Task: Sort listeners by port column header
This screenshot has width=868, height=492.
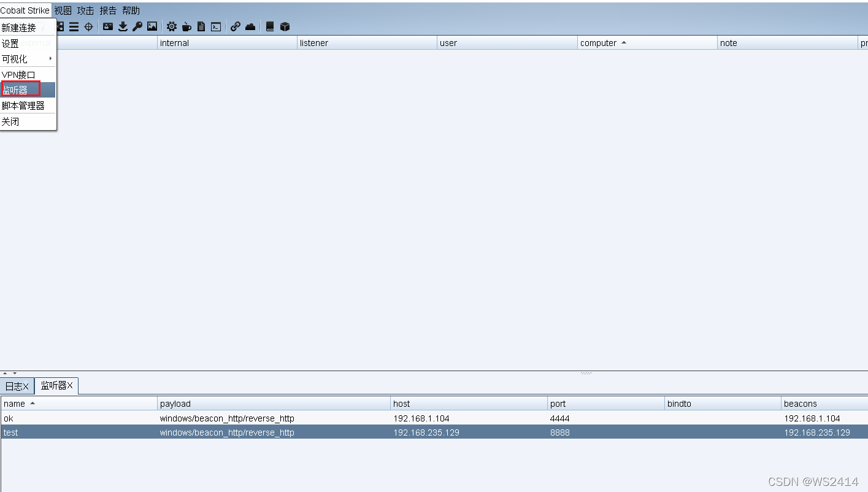Action: (606, 404)
